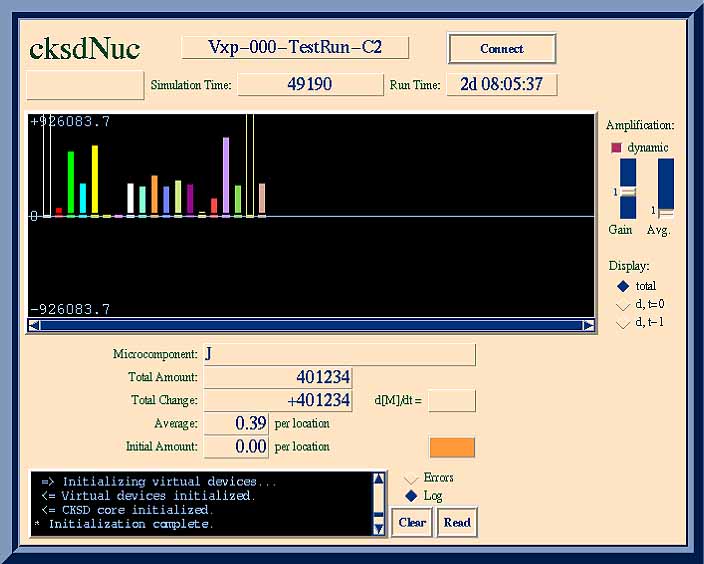Screen dimensions: 704x564
Task: Select the Log radio option
Action: 410,496
